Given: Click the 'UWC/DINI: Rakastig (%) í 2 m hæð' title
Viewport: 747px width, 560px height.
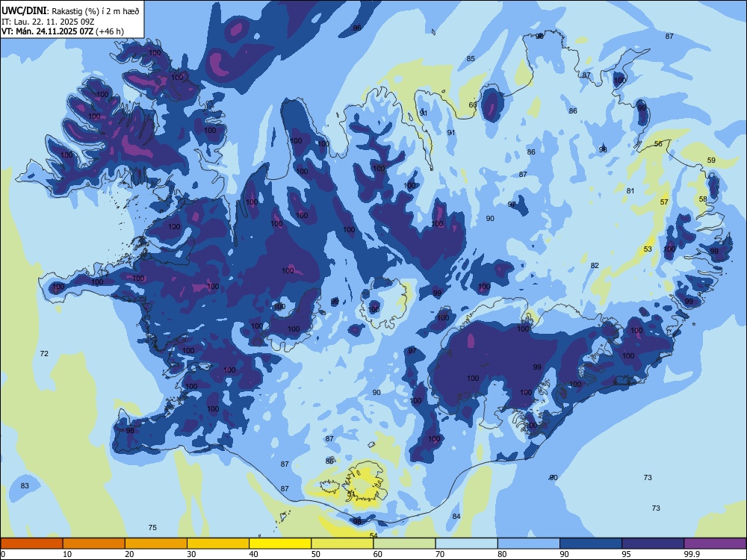Looking at the screenshot, I should (70, 11).
